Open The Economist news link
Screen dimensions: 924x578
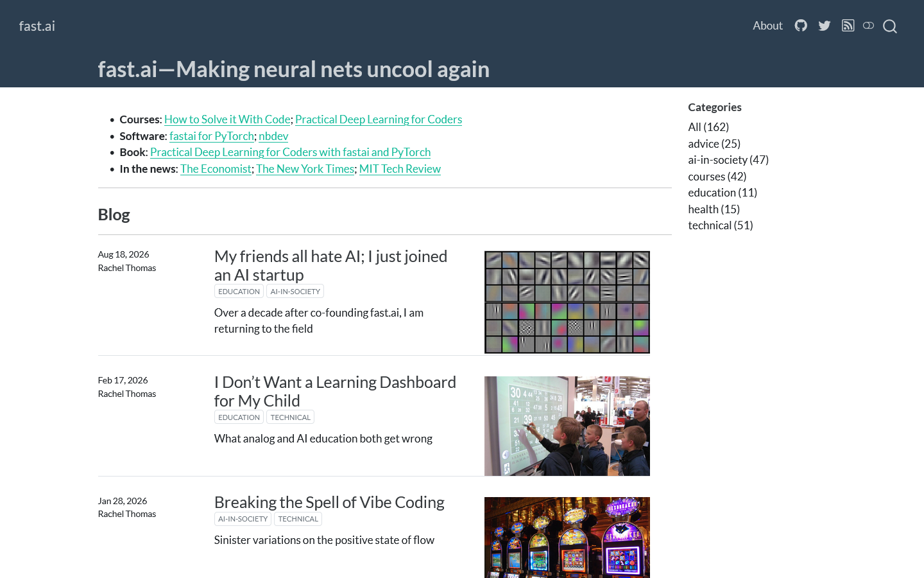pyautogui.click(x=216, y=169)
